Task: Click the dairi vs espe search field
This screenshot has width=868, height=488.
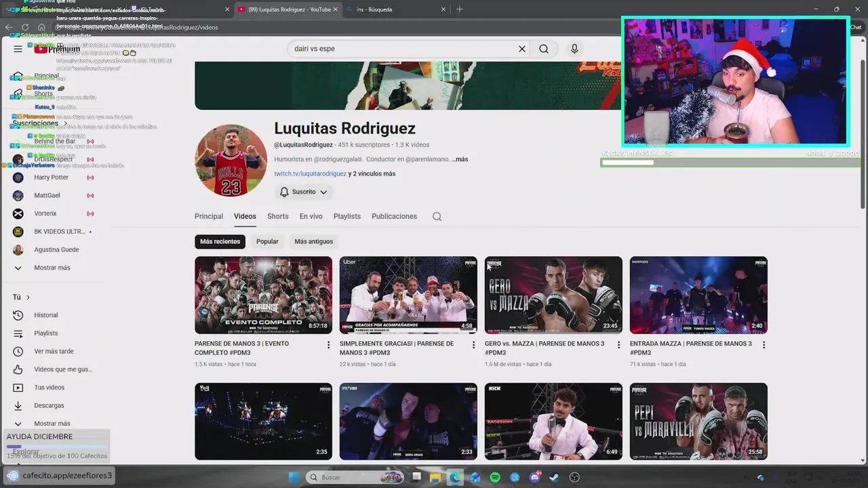Action: pyautogui.click(x=403, y=49)
